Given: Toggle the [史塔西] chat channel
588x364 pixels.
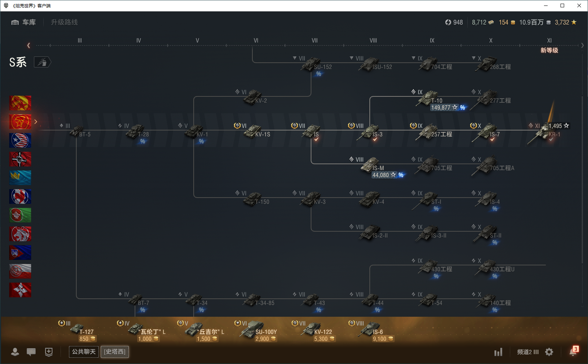Looking at the screenshot, I should (115, 352).
